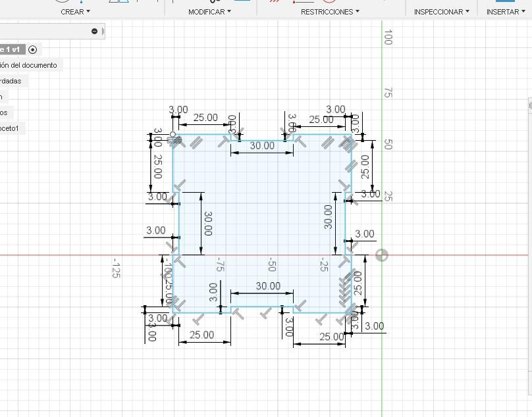Click the sketch point at top-left profile corner

click(173, 135)
